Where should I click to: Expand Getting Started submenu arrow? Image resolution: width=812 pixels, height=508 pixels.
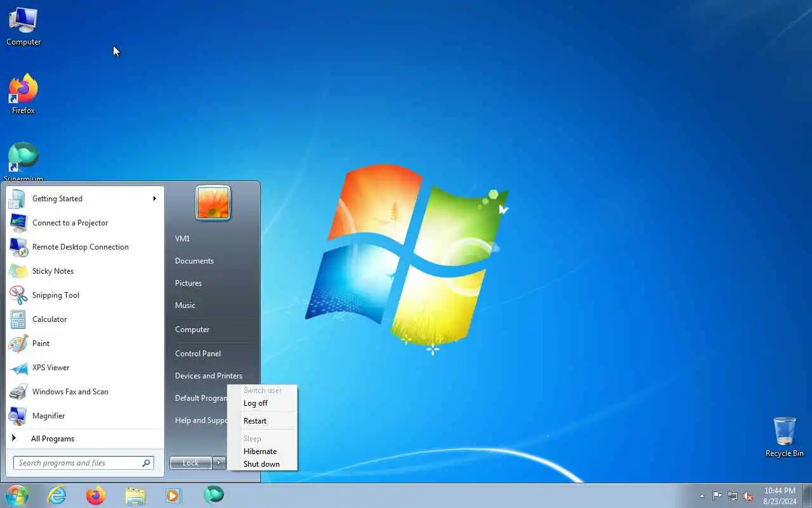click(x=154, y=199)
